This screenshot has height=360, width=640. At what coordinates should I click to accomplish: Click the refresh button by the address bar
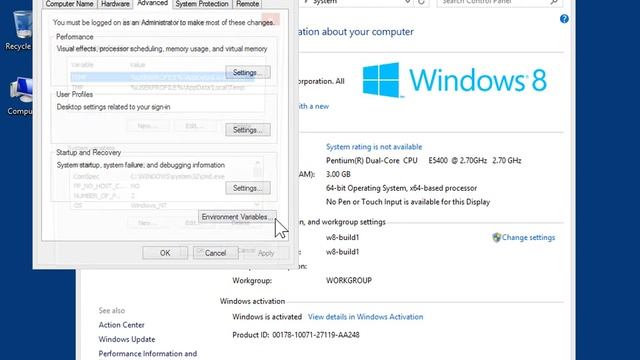click(422, 2)
